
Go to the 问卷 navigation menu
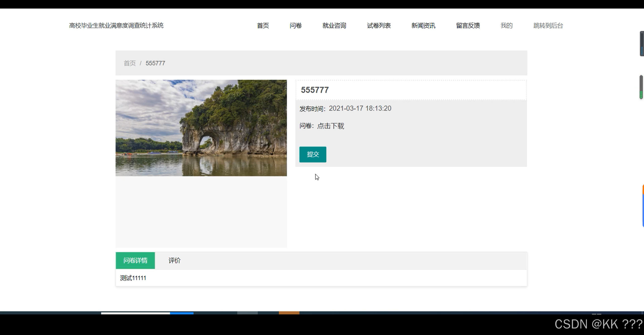pos(296,26)
